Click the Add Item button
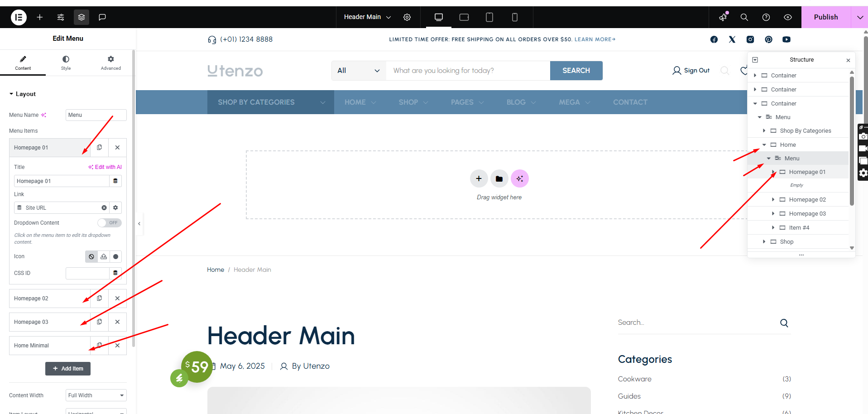Viewport: 868px width, 414px height. click(x=68, y=369)
